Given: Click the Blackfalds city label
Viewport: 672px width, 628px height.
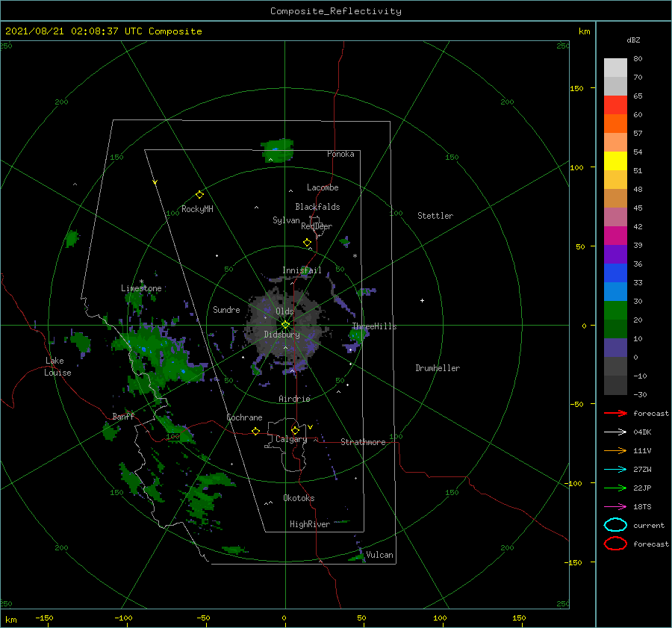Looking at the screenshot, I should (317, 207).
